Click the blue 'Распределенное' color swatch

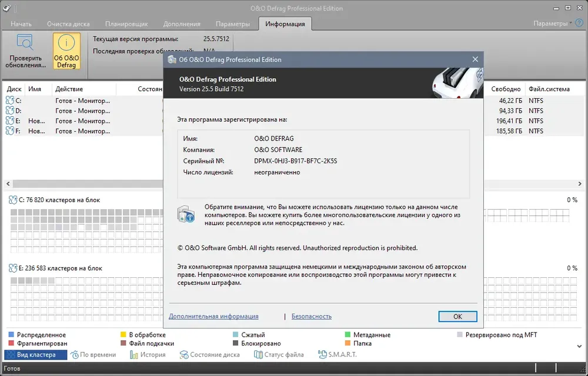pyautogui.click(x=11, y=335)
